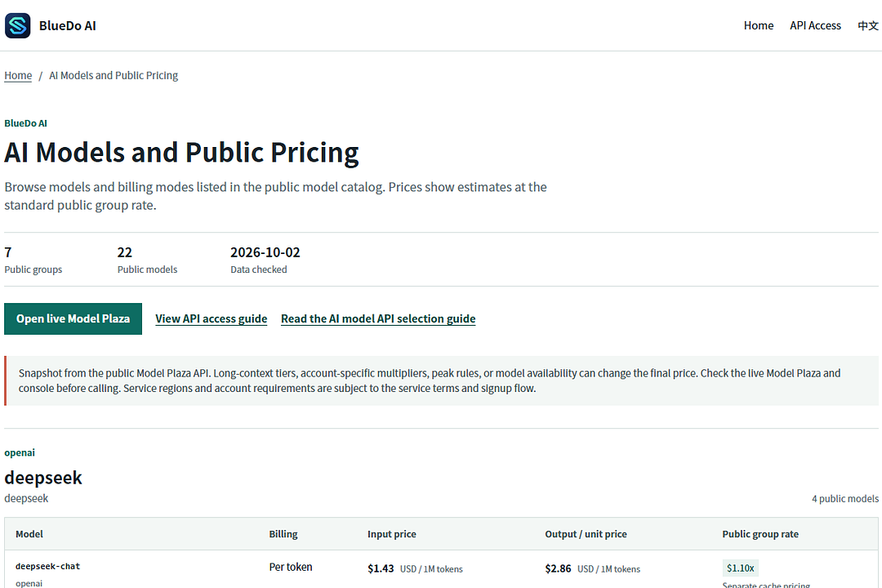The width and height of the screenshot is (882, 588).
Task: Click the 'Per token' billing cell
Action: (x=290, y=568)
